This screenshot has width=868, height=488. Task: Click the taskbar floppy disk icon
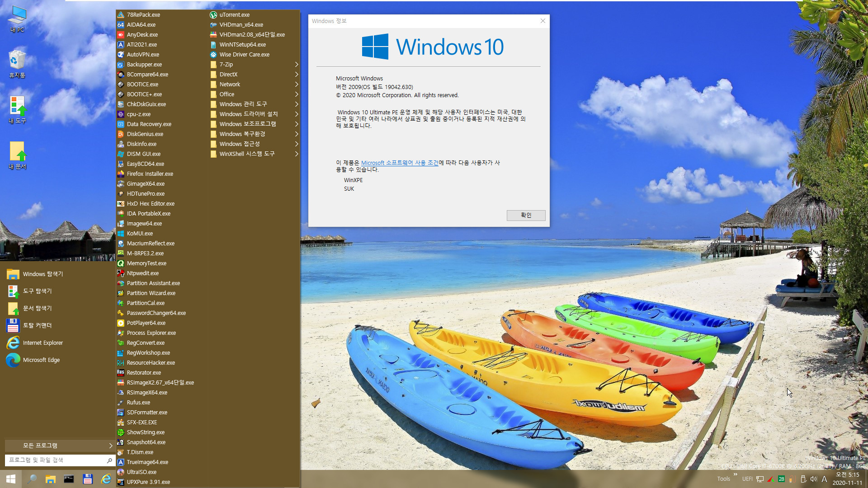pyautogui.click(x=88, y=479)
